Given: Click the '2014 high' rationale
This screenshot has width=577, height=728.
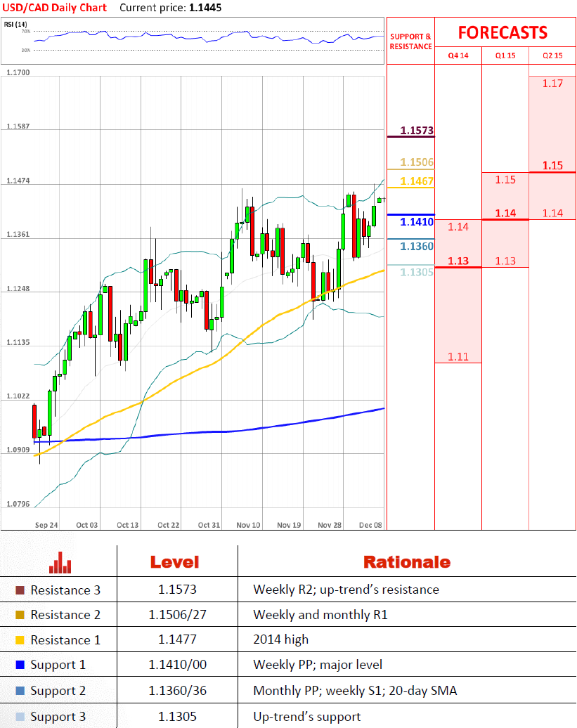Looking at the screenshot, I should (x=281, y=639).
